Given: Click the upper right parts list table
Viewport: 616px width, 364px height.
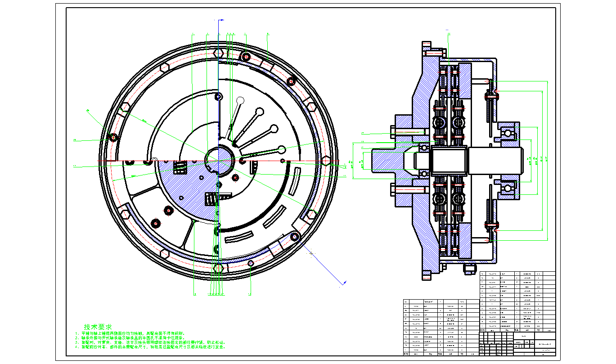Looking at the screenshot, I should (517, 301).
